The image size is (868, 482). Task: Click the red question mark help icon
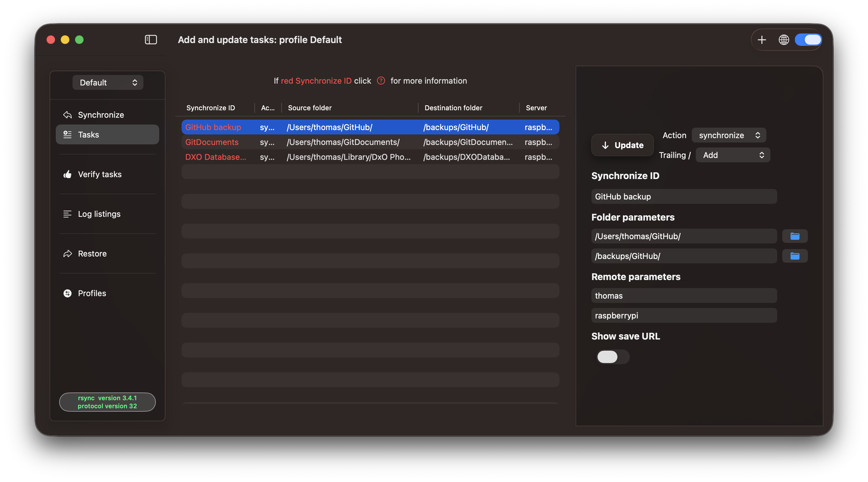(x=381, y=81)
